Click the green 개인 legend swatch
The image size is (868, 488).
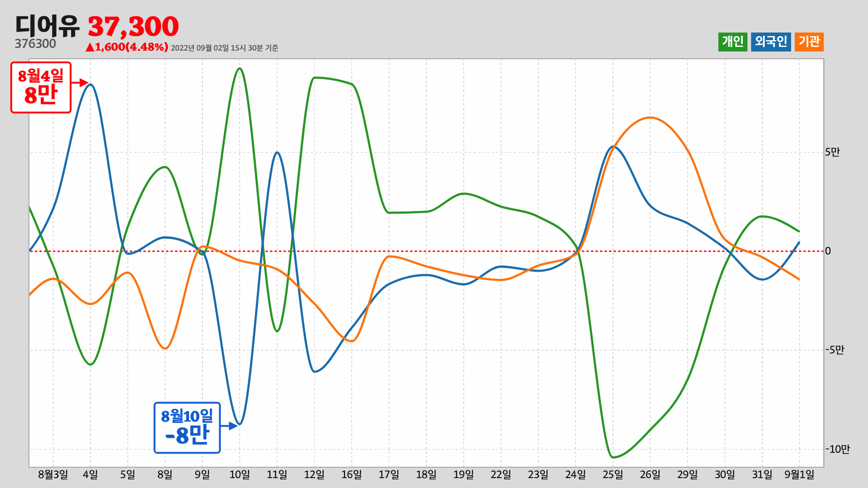point(732,42)
